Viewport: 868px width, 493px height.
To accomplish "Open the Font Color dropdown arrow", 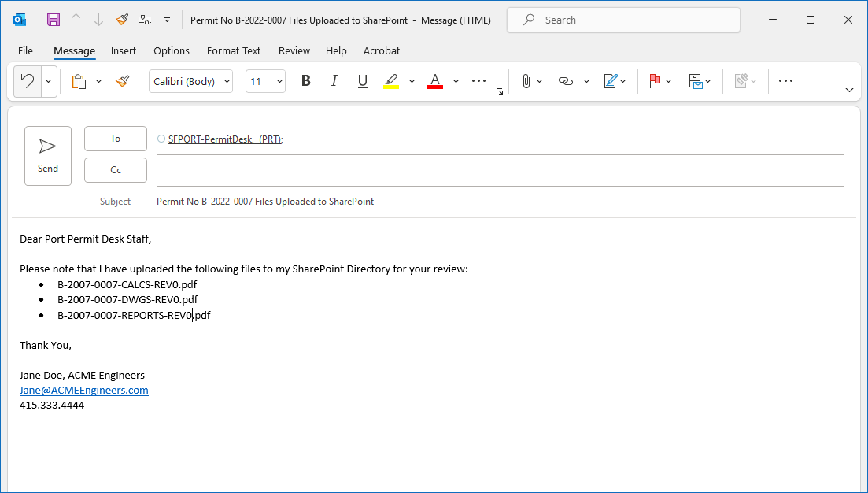I will [456, 81].
